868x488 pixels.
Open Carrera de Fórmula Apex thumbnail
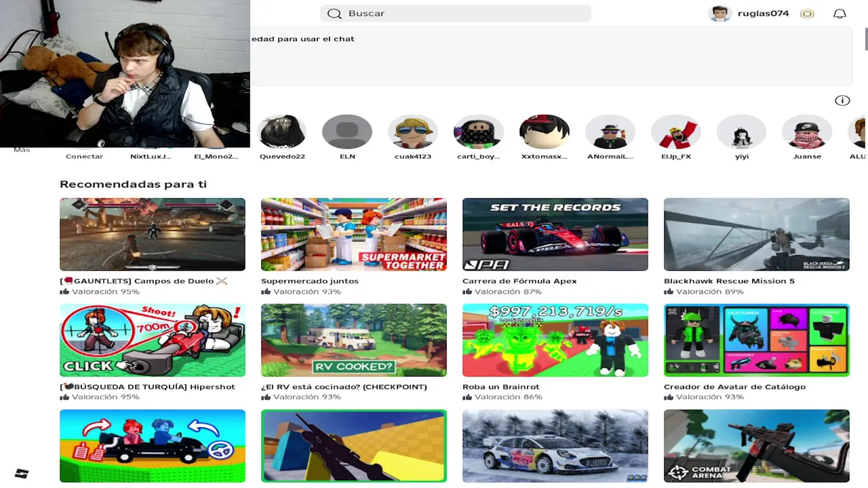point(555,235)
